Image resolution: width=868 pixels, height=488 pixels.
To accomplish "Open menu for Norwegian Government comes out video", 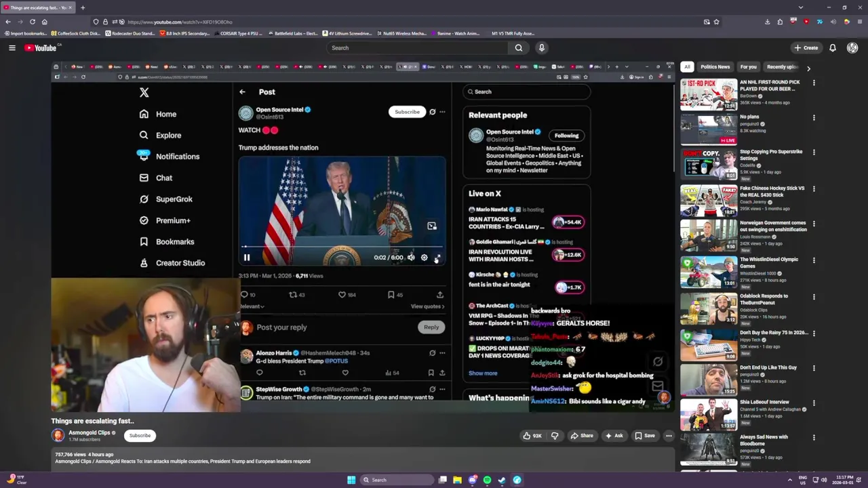I will coord(814,224).
